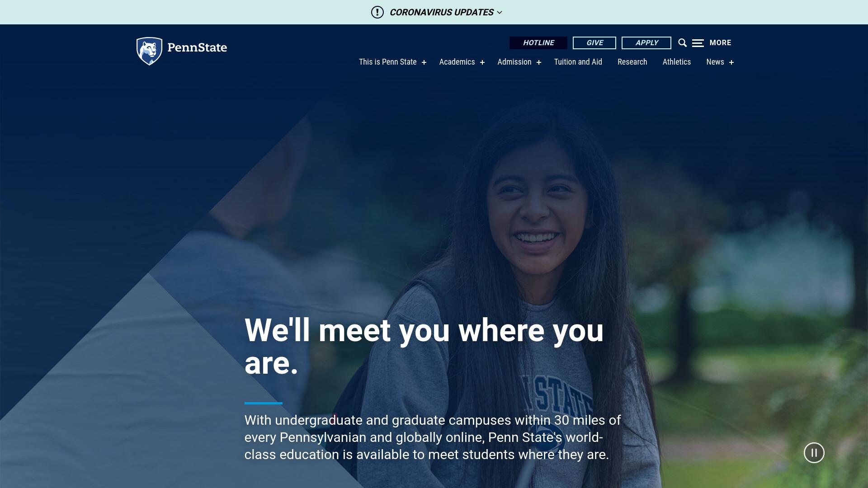Viewport: 868px width, 488px height.
Task: Open the Tuition and Aid page
Action: (x=578, y=62)
